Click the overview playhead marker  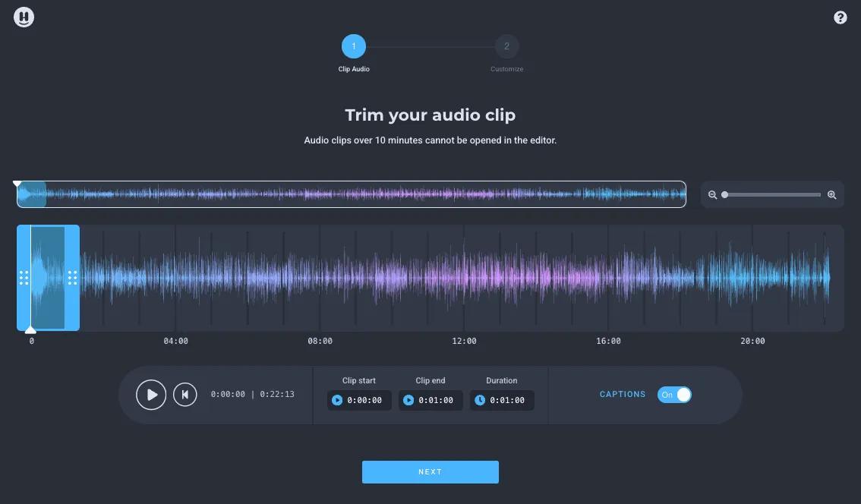[17, 184]
